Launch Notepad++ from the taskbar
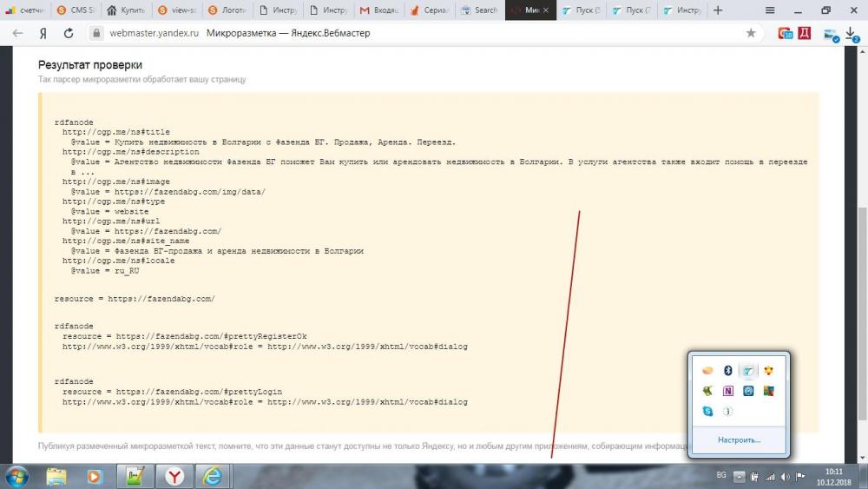 pos(135,476)
